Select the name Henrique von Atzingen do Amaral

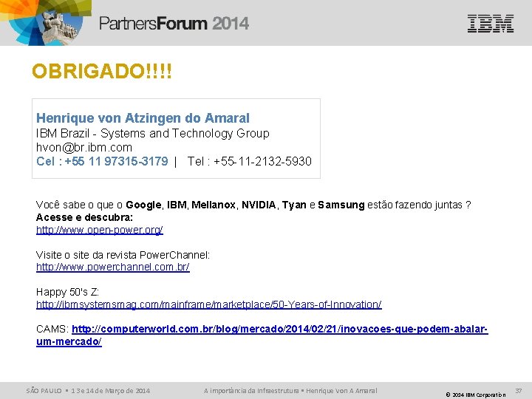(143, 118)
